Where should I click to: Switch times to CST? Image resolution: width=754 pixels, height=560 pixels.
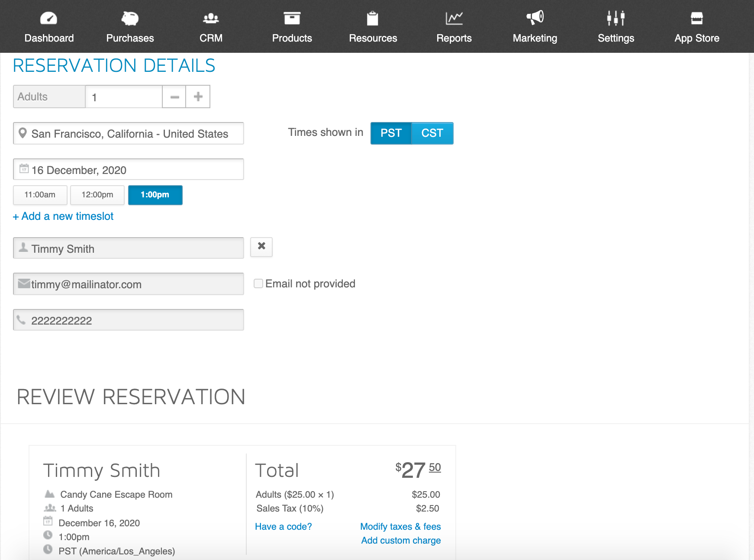pos(432,133)
